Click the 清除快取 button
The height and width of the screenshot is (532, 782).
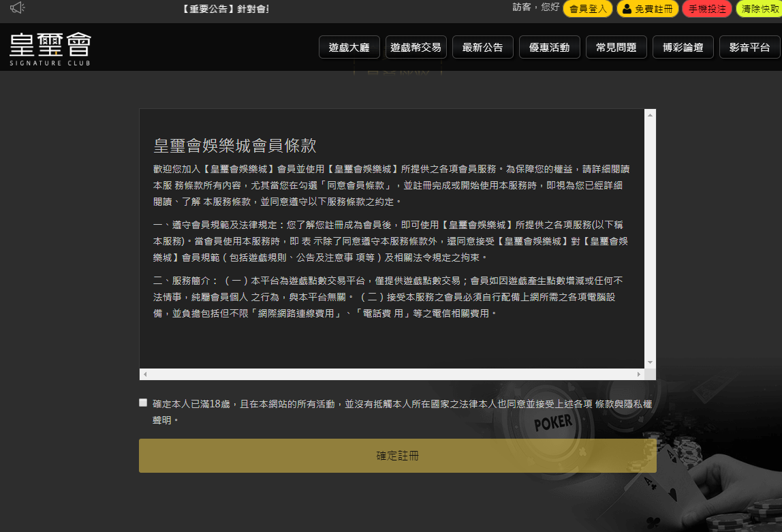coord(760,9)
